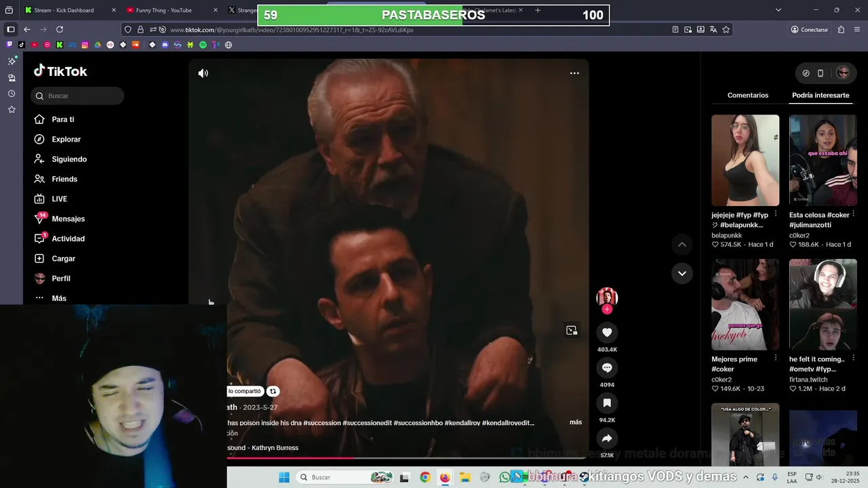The image size is (868, 488).
Task: Open the browser hamburger menu
Action: (858, 30)
